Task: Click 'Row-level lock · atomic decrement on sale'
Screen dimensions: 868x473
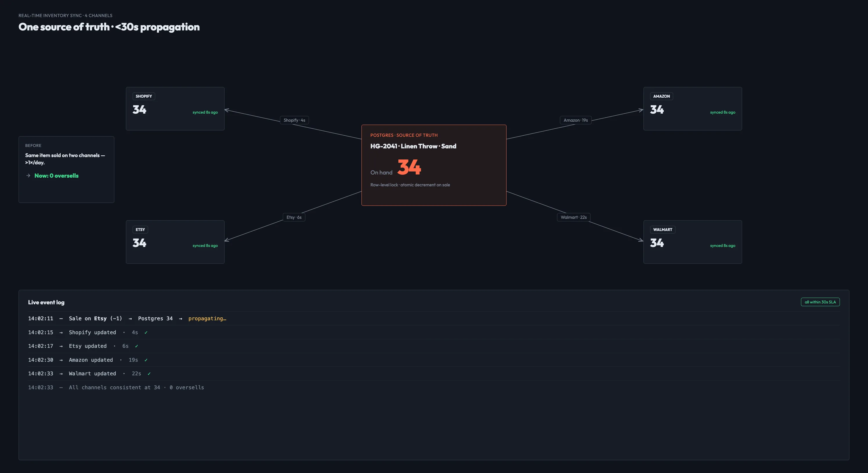Action: point(410,185)
